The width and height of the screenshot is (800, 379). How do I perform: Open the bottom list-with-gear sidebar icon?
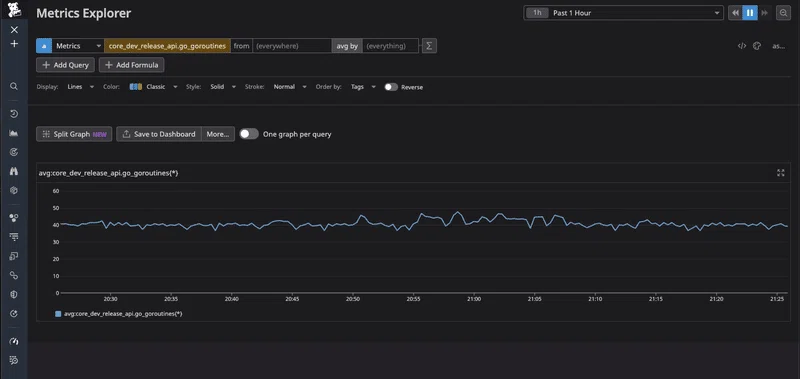[14, 360]
